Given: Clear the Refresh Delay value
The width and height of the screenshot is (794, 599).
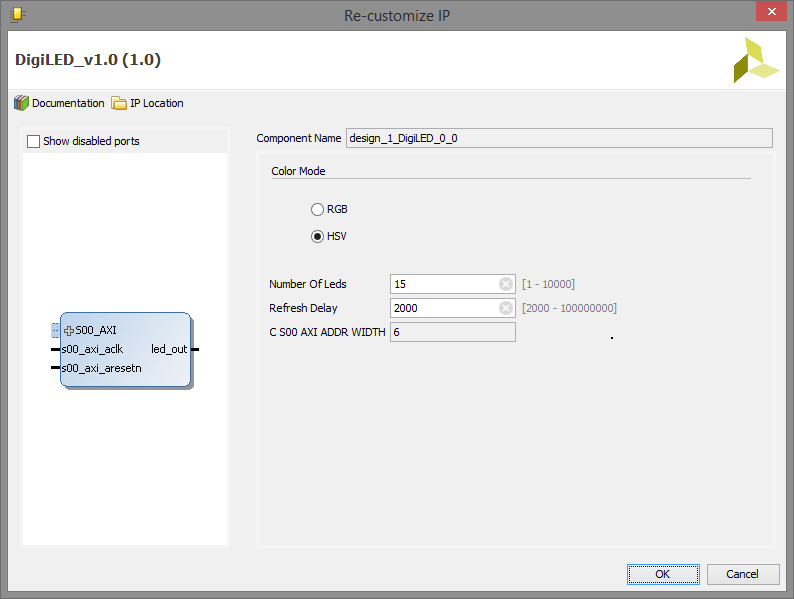Looking at the screenshot, I should pyautogui.click(x=505, y=308).
